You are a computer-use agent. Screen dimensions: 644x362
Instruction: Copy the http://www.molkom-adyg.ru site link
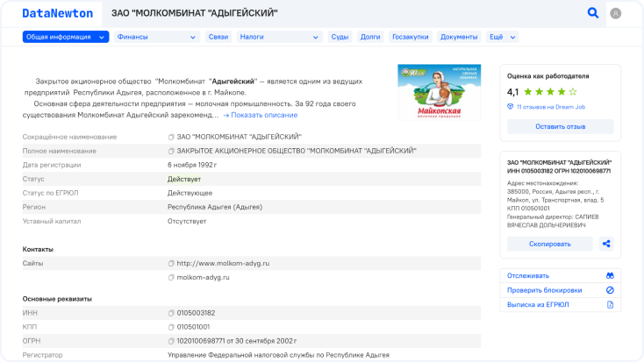171,264
